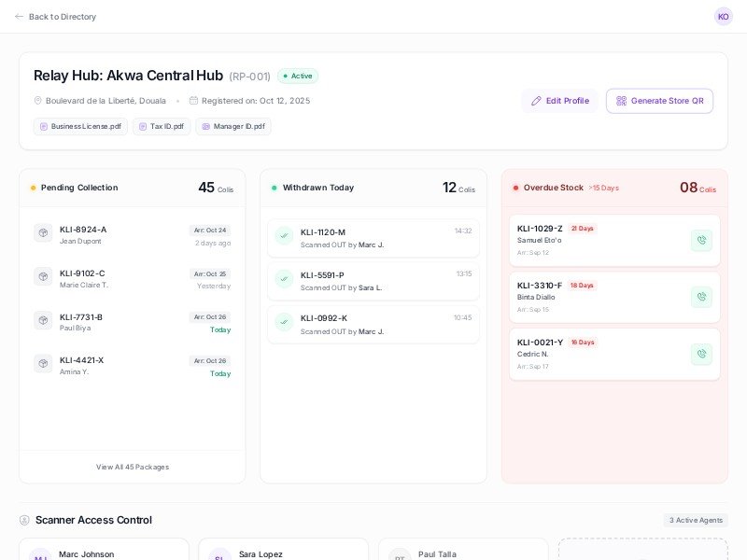The height and width of the screenshot is (560, 747).
Task: Open the Business License.pdf document
Action: click(x=80, y=127)
